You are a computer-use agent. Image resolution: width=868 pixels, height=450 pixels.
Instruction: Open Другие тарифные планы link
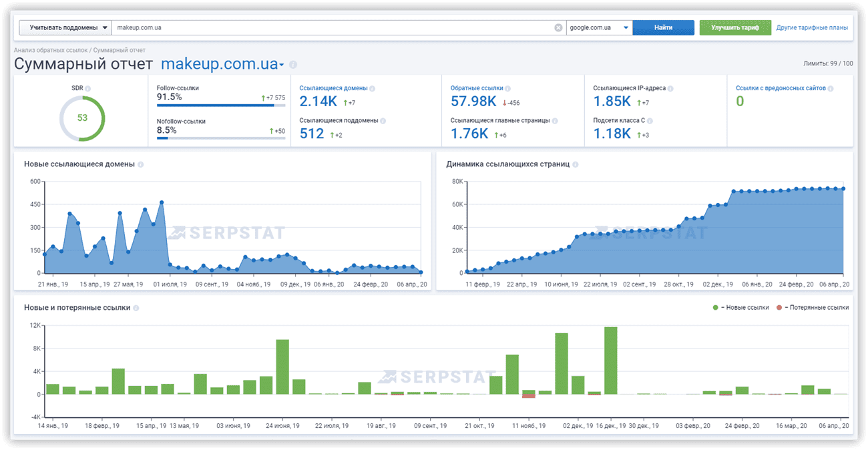[x=812, y=28]
